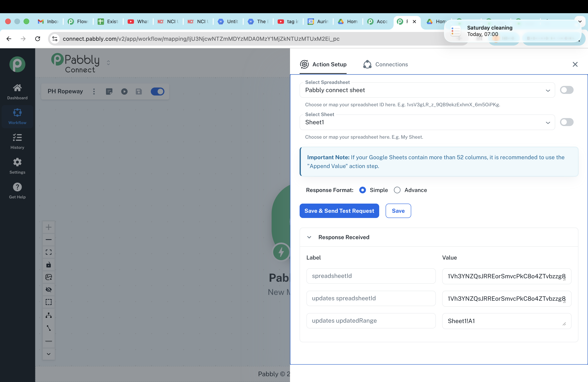Activate the dashed selection box tool
Image resolution: width=588 pixels, height=382 pixels.
(49, 302)
